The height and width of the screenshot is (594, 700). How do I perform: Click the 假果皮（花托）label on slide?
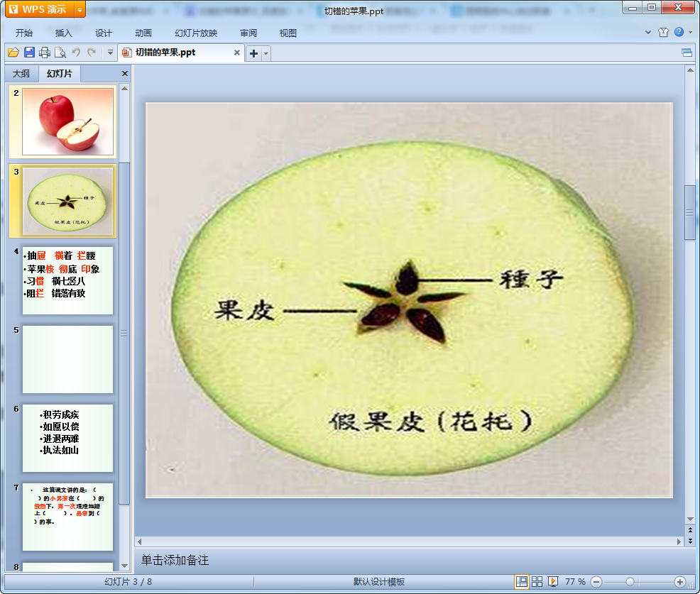click(431, 422)
